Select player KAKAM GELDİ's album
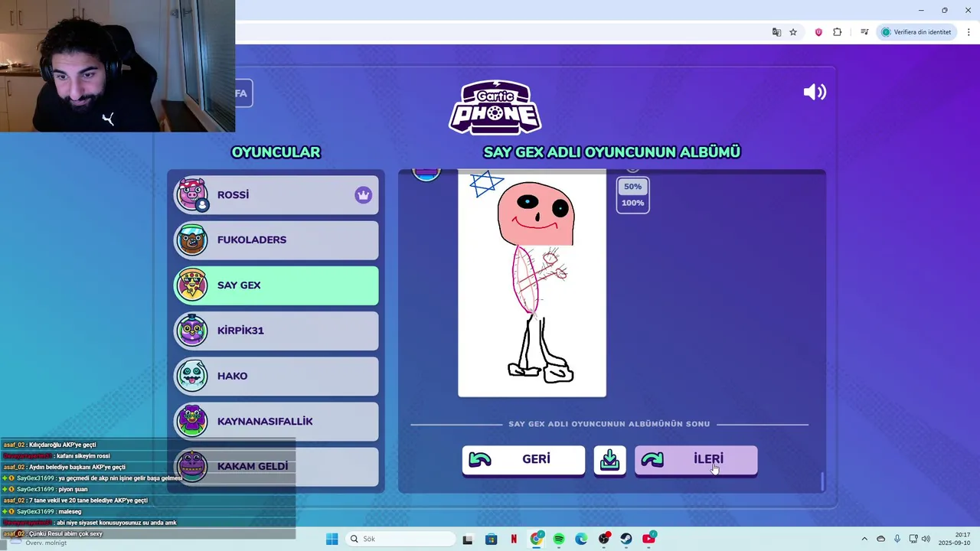This screenshot has width=980, height=551. (276, 467)
